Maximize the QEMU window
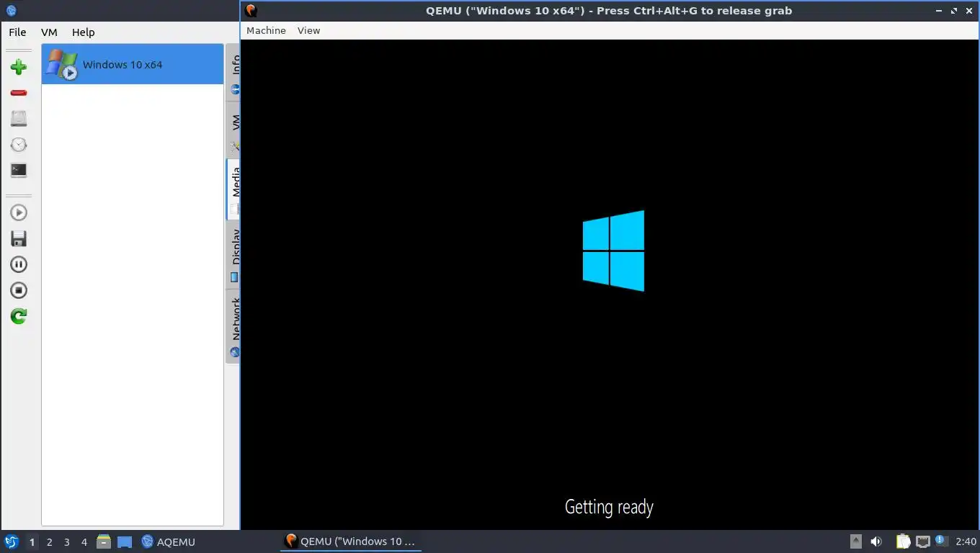The height and width of the screenshot is (553, 980). click(x=954, y=11)
